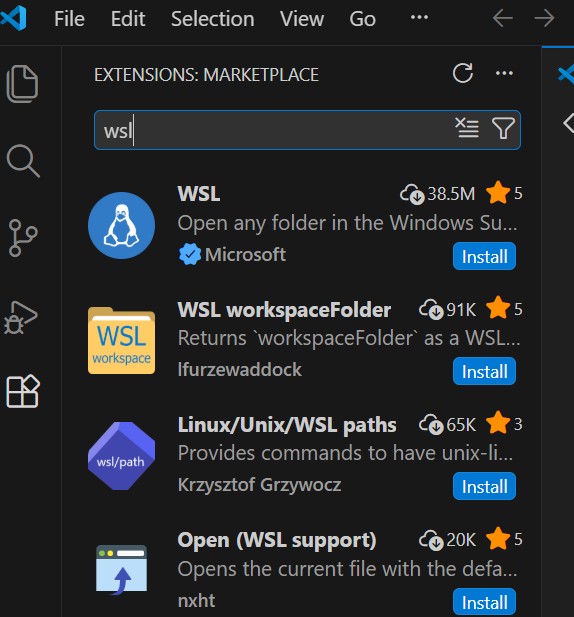Open WSL workspaceFolder title
The height and width of the screenshot is (617, 574).
click(x=284, y=310)
